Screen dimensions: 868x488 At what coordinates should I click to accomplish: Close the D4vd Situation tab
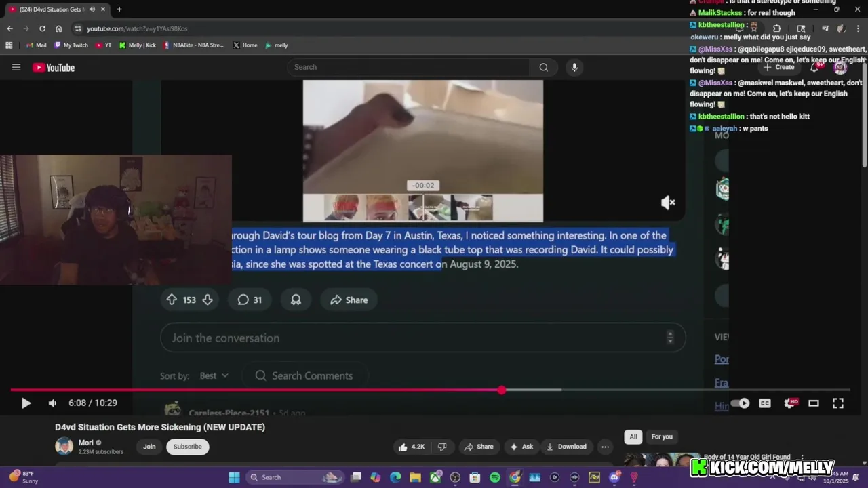point(102,9)
